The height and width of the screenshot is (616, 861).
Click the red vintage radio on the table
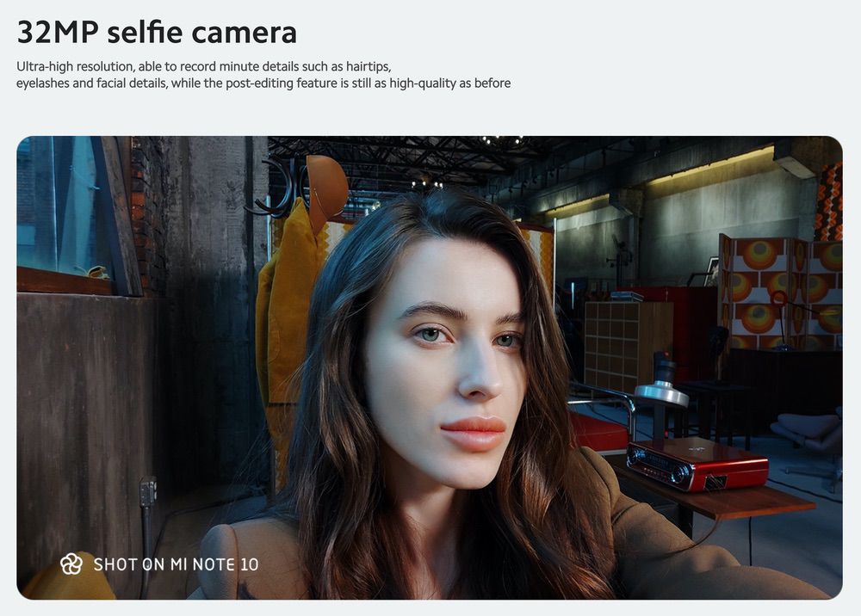pos(696,465)
